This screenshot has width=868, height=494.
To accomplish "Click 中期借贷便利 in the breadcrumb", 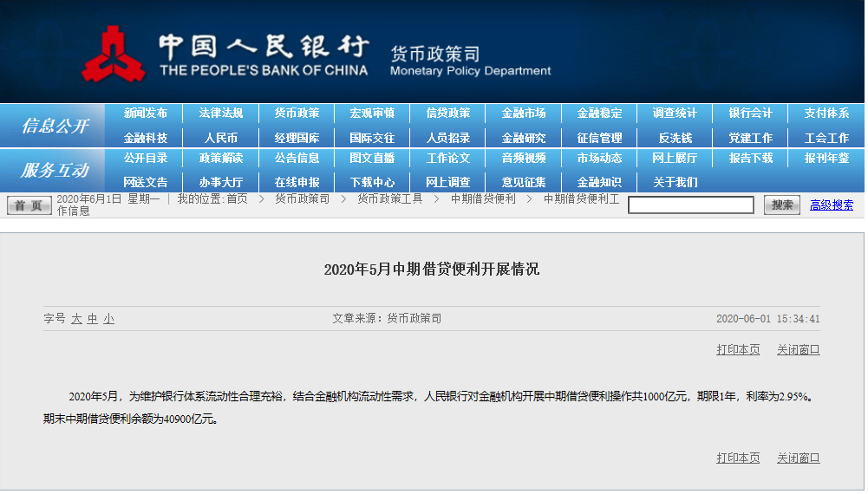I will tap(483, 199).
